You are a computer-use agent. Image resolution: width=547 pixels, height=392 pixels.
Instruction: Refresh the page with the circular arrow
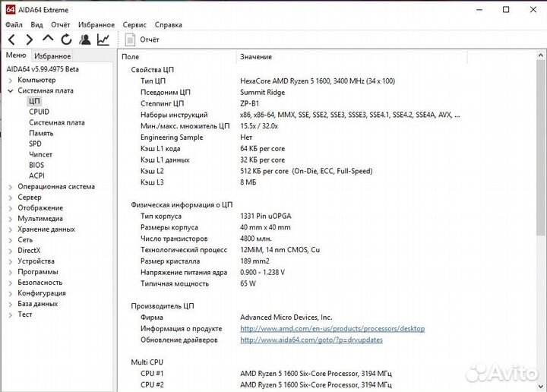click(x=66, y=40)
